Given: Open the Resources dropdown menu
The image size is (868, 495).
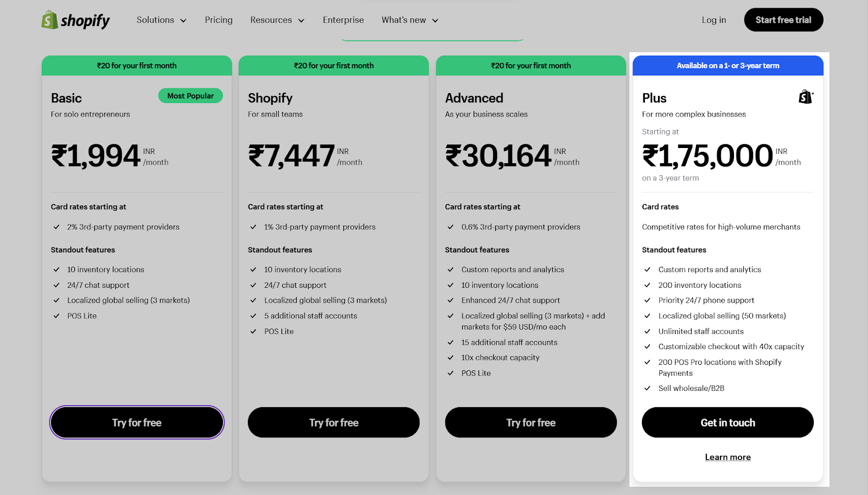Looking at the screenshot, I should coord(277,20).
